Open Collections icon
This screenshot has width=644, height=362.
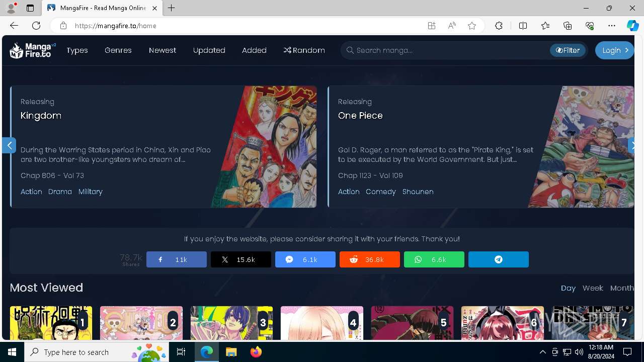click(x=568, y=26)
